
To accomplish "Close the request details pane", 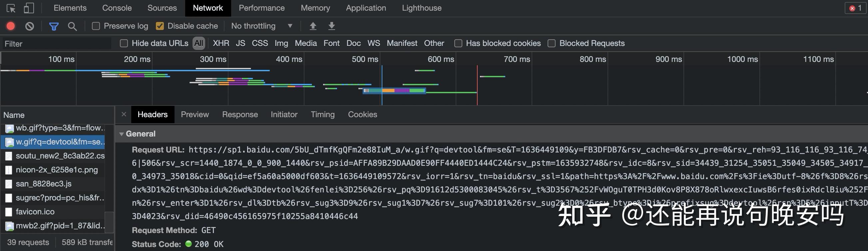I will (x=124, y=114).
